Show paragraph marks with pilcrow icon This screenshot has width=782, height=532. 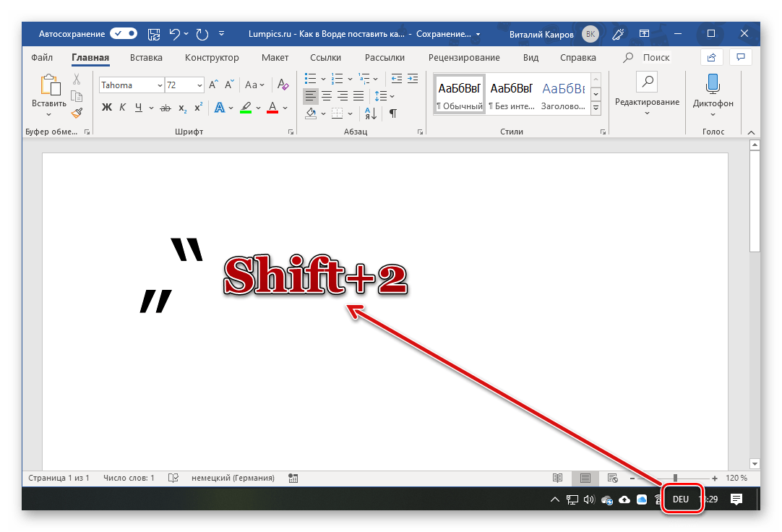[x=393, y=113]
